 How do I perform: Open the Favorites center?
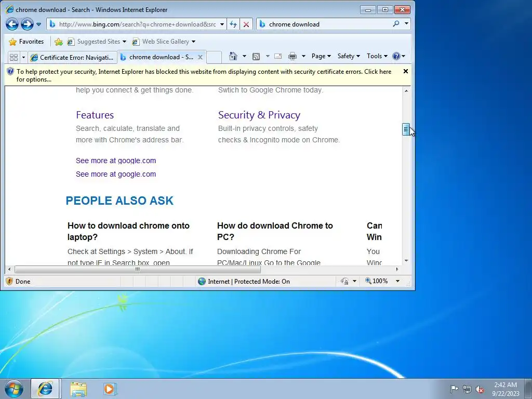pyautogui.click(x=26, y=42)
